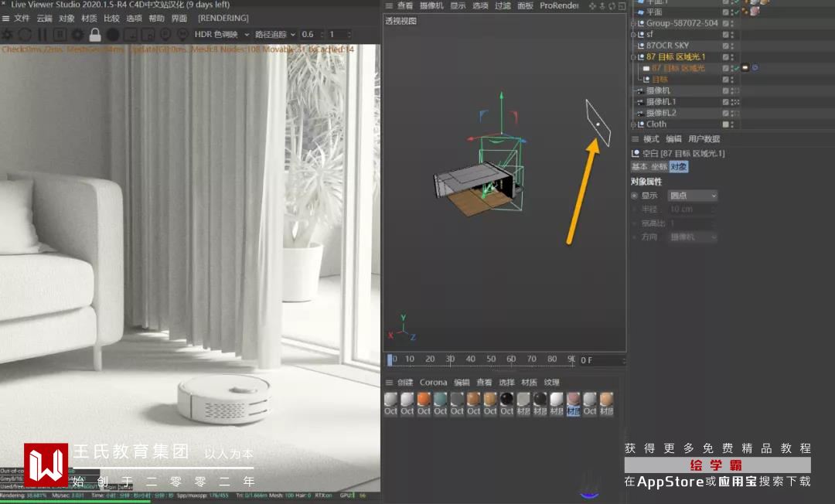
Task: Click the null object icon of 87OCR SKY
Action: [641, 46]
